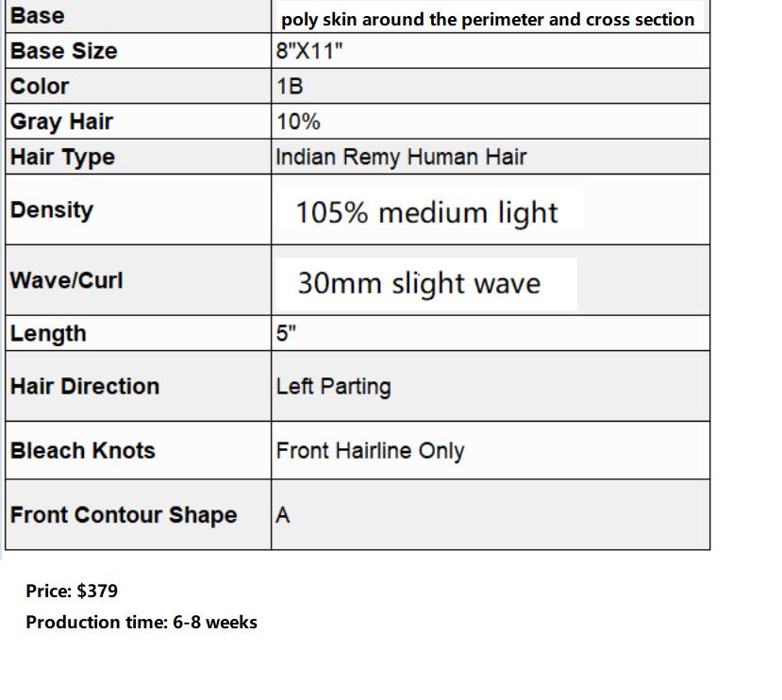Select the 10% gray hair value

point(298,122)
